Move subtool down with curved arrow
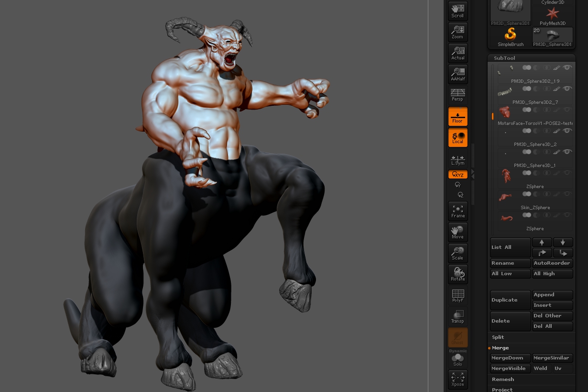Screen dimensions: 588x392 point(563,253)
